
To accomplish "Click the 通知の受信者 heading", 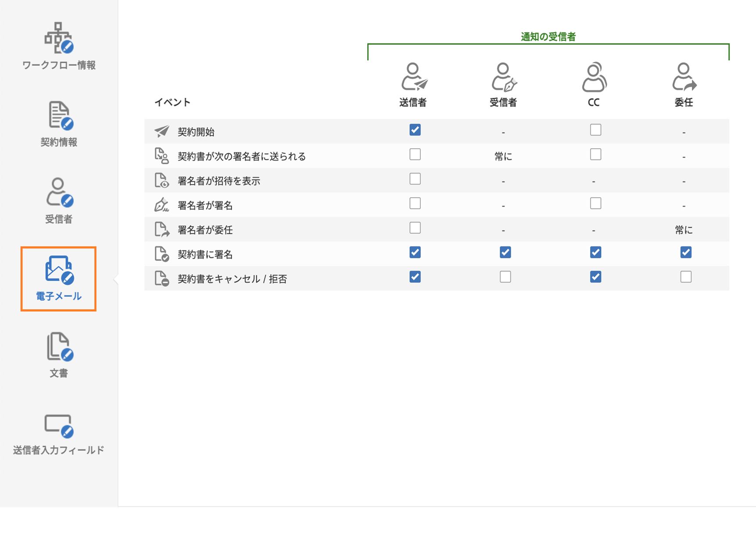I will [x=548, y=37].
